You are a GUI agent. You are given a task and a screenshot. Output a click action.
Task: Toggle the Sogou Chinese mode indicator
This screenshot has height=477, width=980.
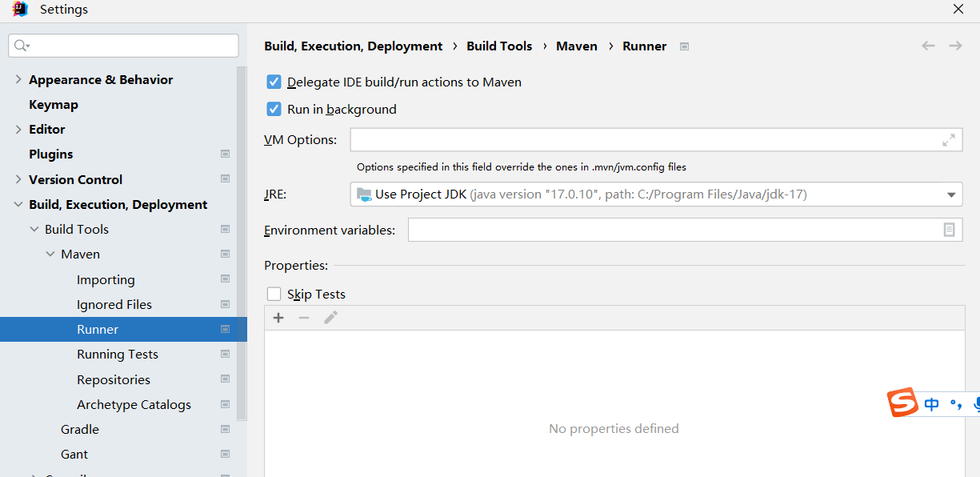coord(931,404)
